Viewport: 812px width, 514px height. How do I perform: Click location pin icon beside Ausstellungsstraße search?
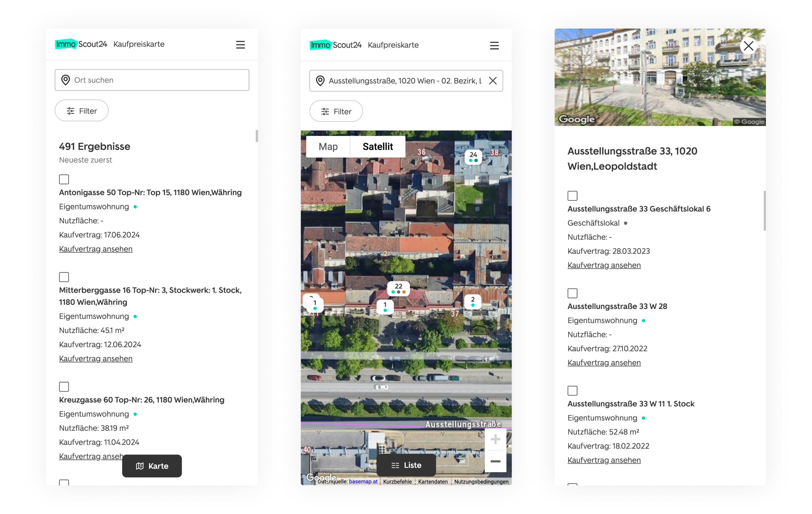[320, 81]
